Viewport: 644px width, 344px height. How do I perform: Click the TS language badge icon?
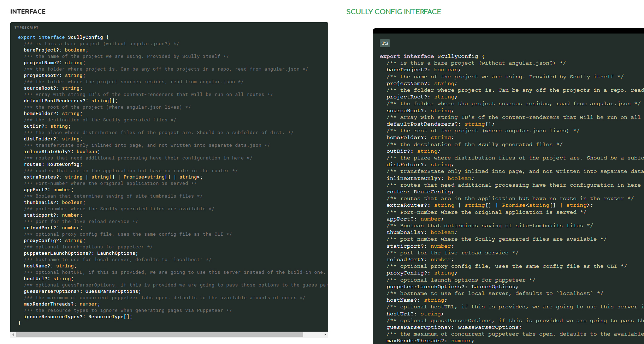point(385,43)
